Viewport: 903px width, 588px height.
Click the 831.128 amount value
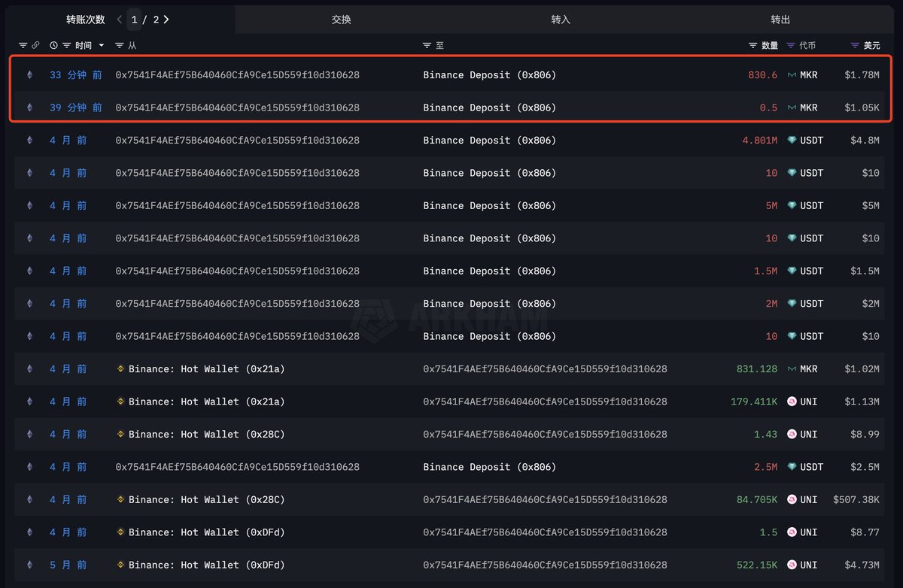click(x=757, y=369)
